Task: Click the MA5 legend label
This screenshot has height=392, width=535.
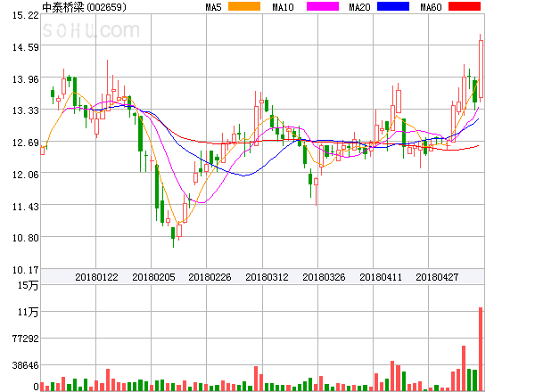Action: pos(214,7)
